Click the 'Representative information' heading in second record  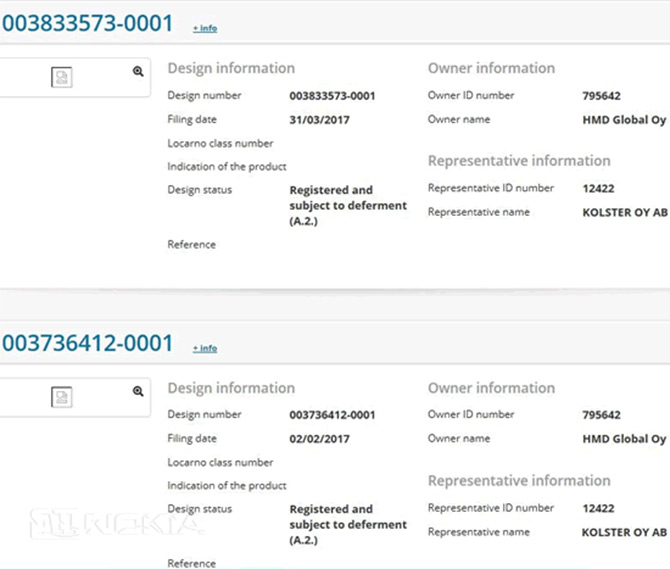518,481
